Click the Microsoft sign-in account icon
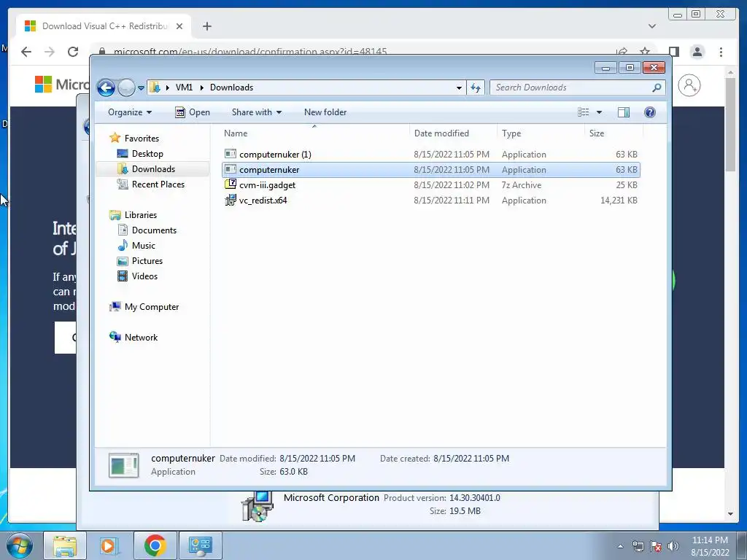This screenshot has width=747, height=560. 689,86
